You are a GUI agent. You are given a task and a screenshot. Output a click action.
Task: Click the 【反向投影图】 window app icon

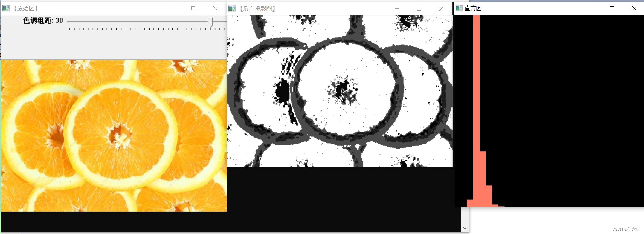232,8
